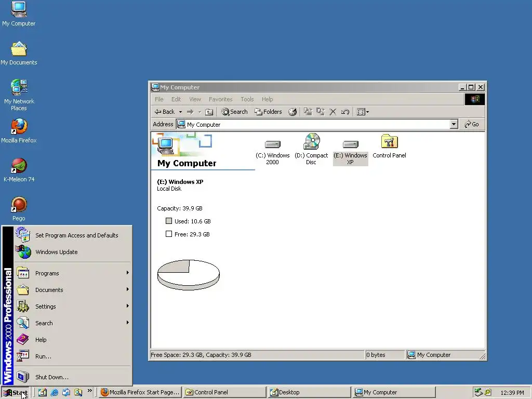Click the Address bar field
Viewport: 532px width, 399px height.
(x=317, y=124)
